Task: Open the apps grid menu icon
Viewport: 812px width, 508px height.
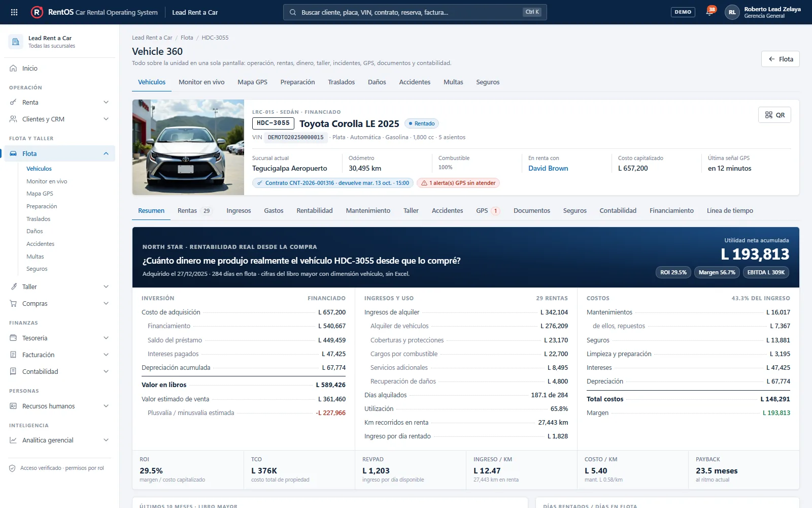Action: (x=14, y=12)
